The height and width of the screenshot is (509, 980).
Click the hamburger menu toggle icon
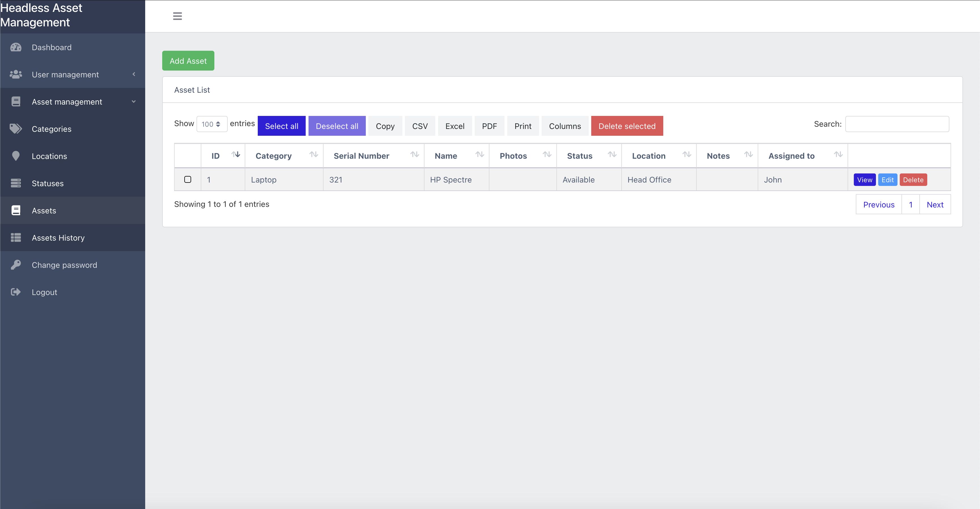(x=177, y=16)
